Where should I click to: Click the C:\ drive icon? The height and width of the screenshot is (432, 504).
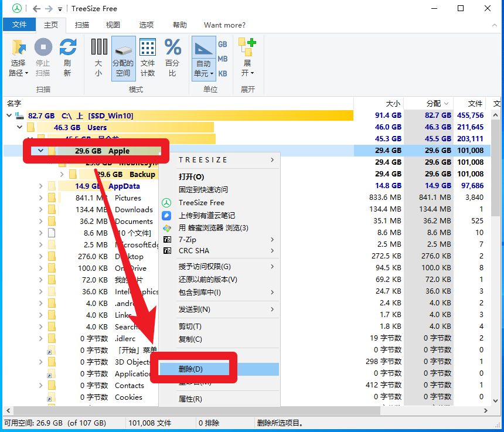(20, 115)
